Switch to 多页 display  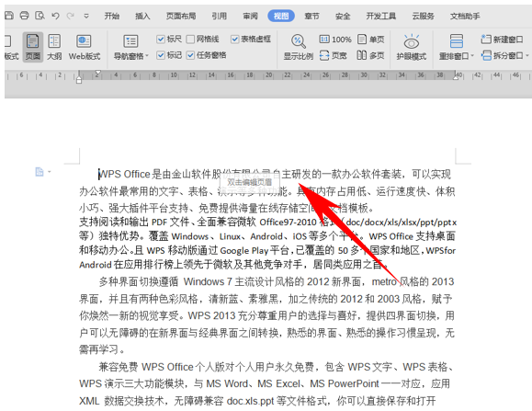[370, 55]
